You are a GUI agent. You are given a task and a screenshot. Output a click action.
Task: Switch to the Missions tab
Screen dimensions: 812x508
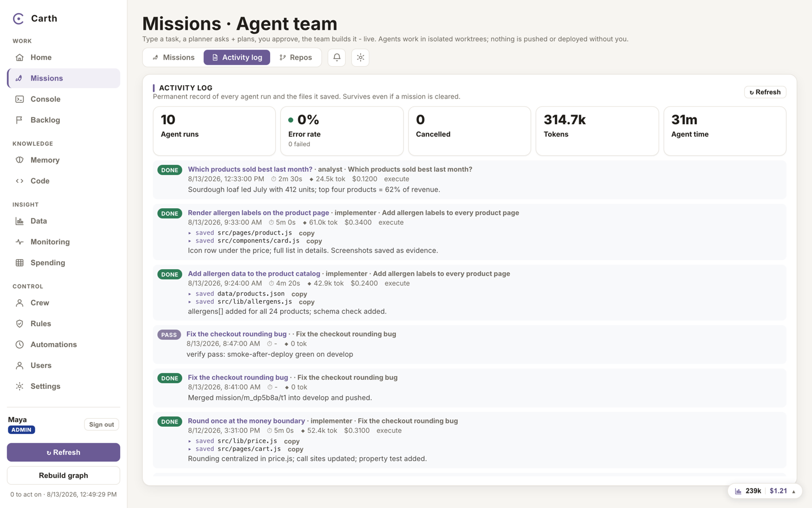click(x=174, y=58)
